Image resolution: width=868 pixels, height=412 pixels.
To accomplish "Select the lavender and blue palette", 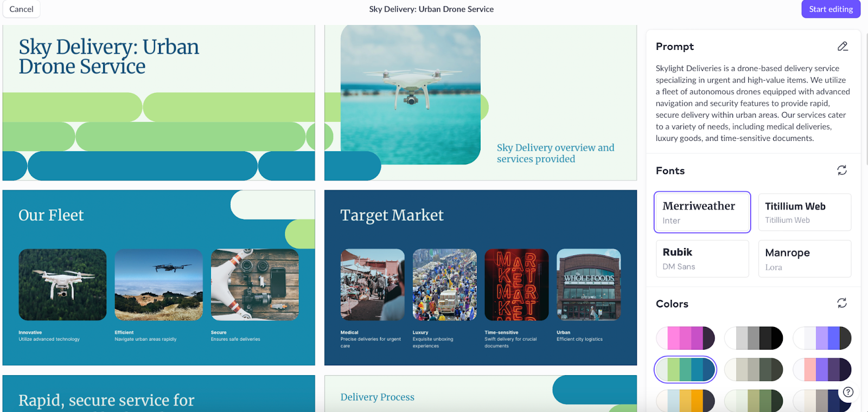I will (822, 338).
